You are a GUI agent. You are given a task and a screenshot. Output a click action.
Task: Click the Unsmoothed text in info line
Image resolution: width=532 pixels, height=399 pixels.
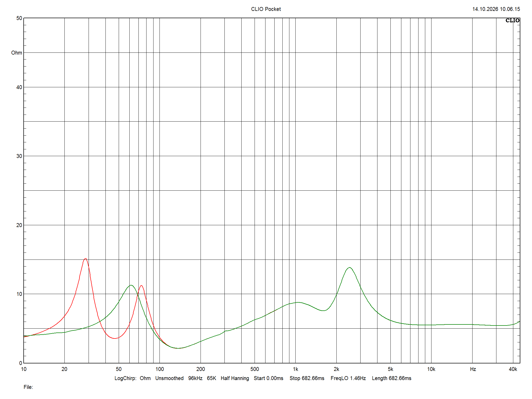point(169,378)
